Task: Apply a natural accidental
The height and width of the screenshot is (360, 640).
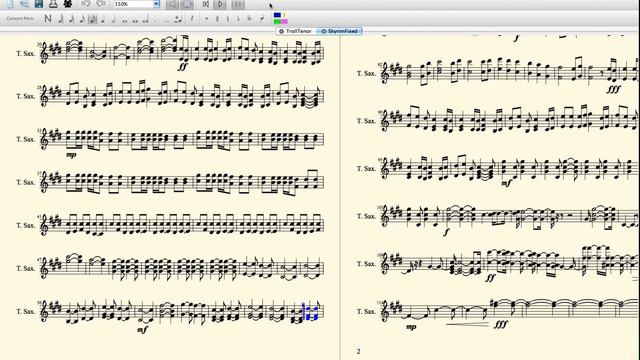Action: coord(228,18)
